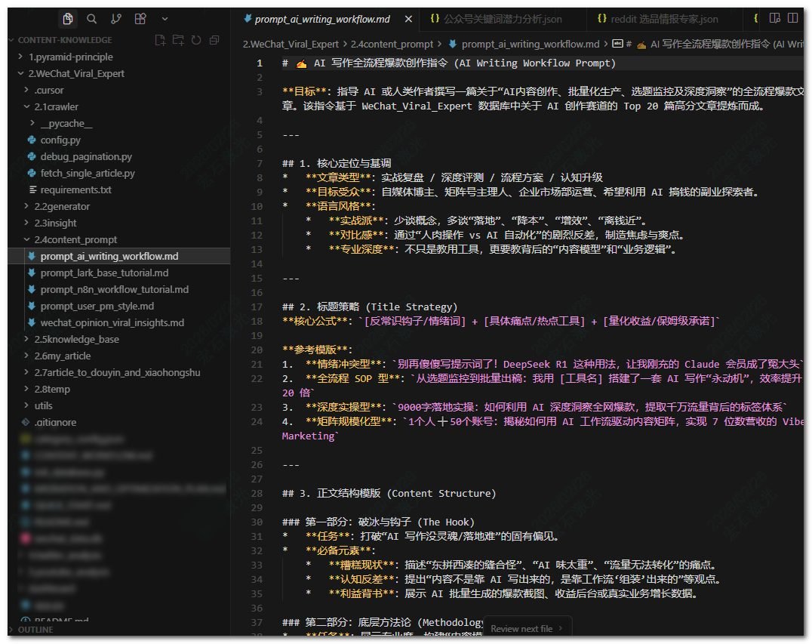
Task: Open prompt_n8n_workflow_tutorial.md file
Action: [115, 289]
